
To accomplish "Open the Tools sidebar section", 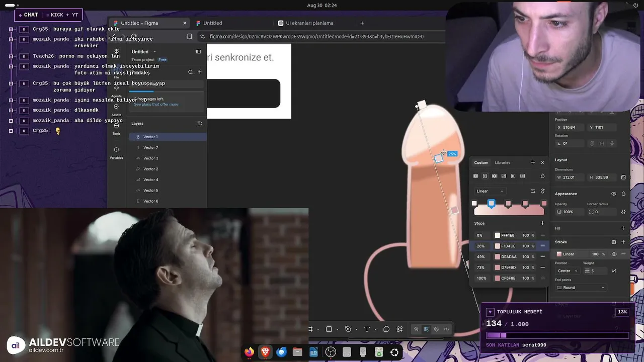I will tap(116, 128).
